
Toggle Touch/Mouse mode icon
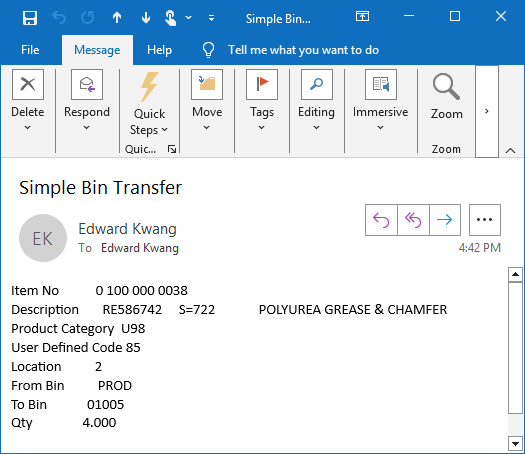click(x=170, y=18)
